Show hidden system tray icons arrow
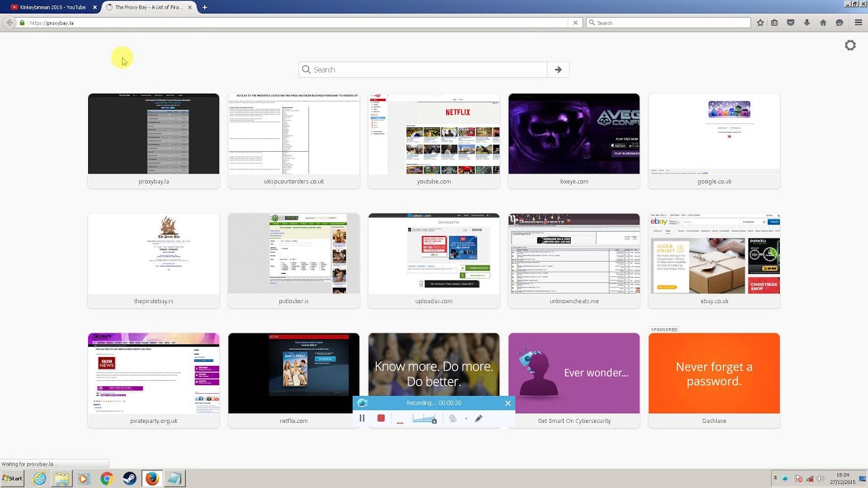This screenshot has width=868, height=488. click(x=775, y=479)
